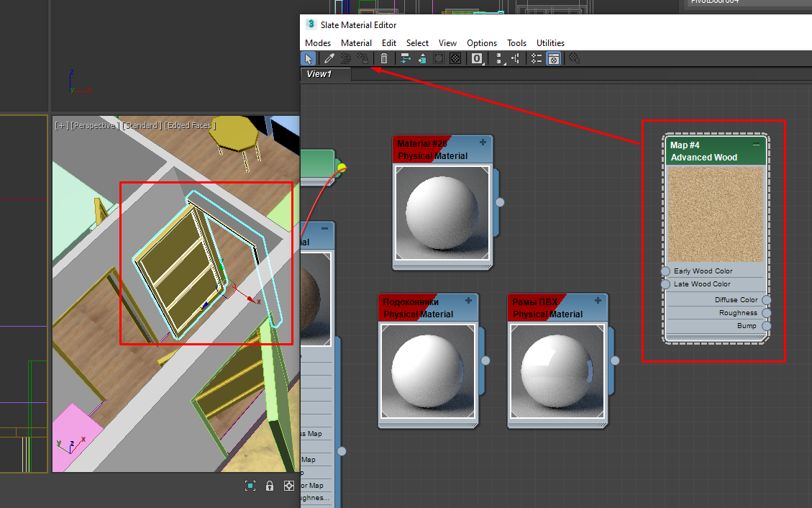Image resolution: width=812 pixels, height=508 pixels.
Task: Click Put Material to Scene icon
Action: (345, 58)
